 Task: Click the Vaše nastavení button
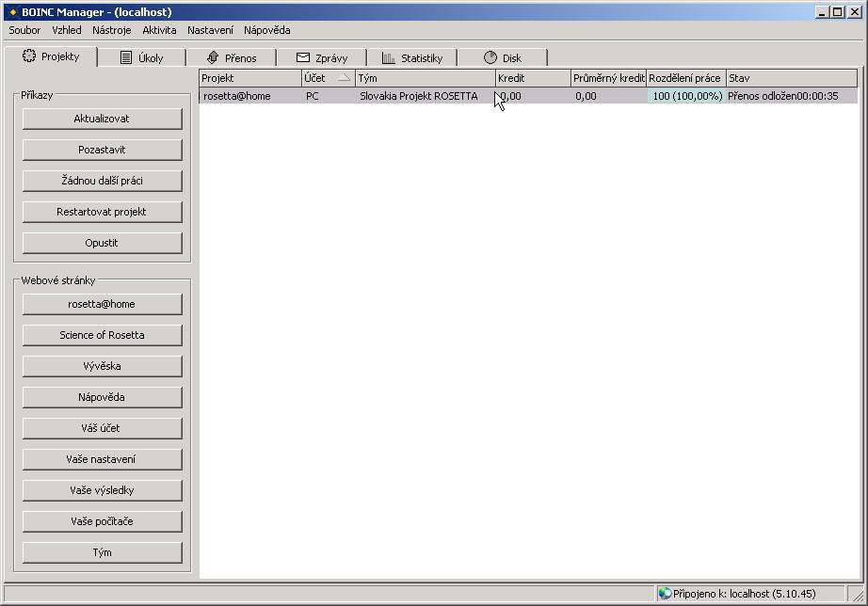click(x=102, y=459)
